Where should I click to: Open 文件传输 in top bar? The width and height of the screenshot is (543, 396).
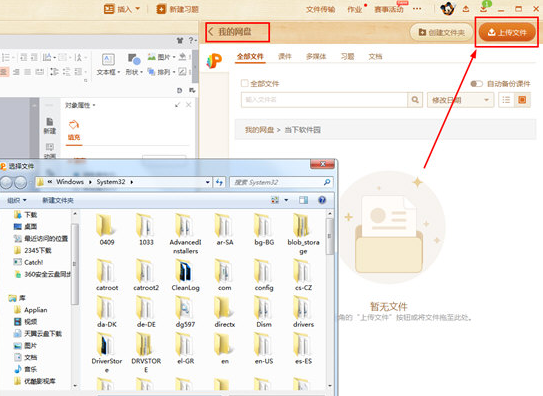point(320,9)
